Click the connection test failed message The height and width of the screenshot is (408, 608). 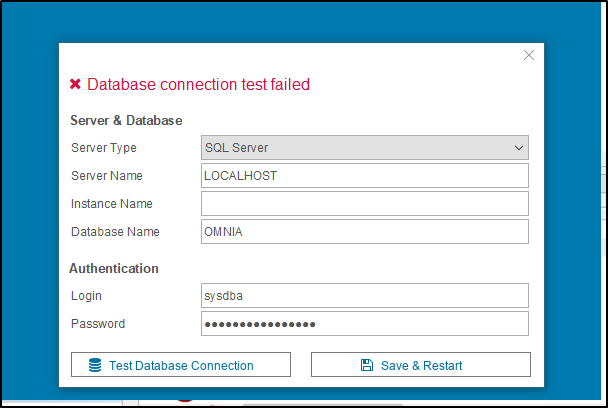[x=198, y=84]
